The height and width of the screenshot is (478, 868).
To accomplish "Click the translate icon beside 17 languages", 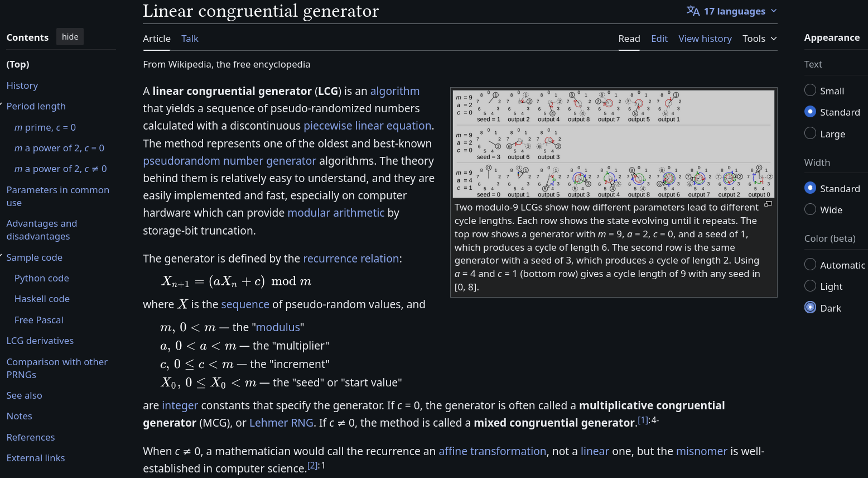I will pos(693,11).
